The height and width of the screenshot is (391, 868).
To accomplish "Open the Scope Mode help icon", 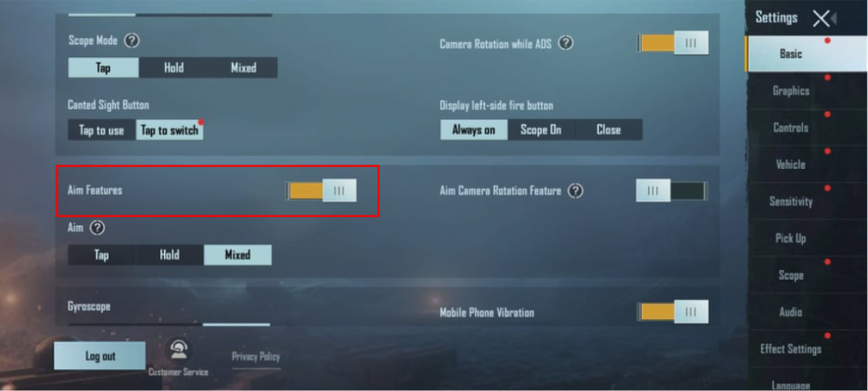I will (x=131, y=41).
